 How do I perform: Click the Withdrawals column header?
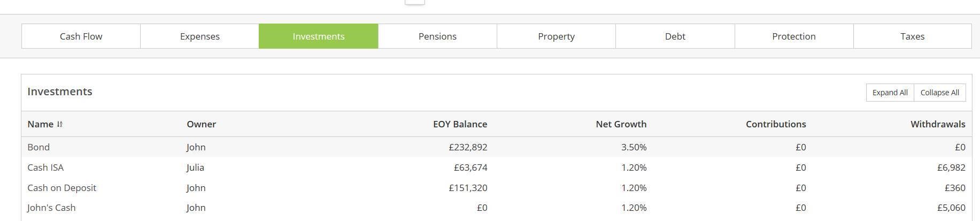tap(938, 124)
